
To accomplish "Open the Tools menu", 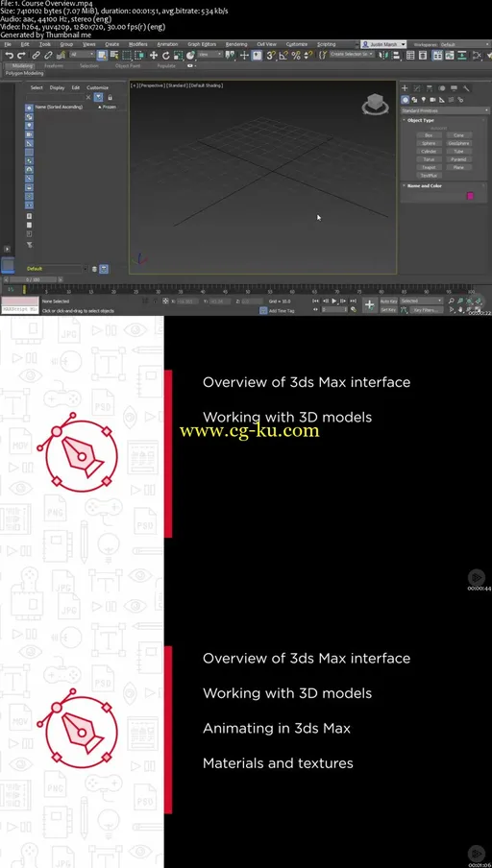I will coord(45,44).
